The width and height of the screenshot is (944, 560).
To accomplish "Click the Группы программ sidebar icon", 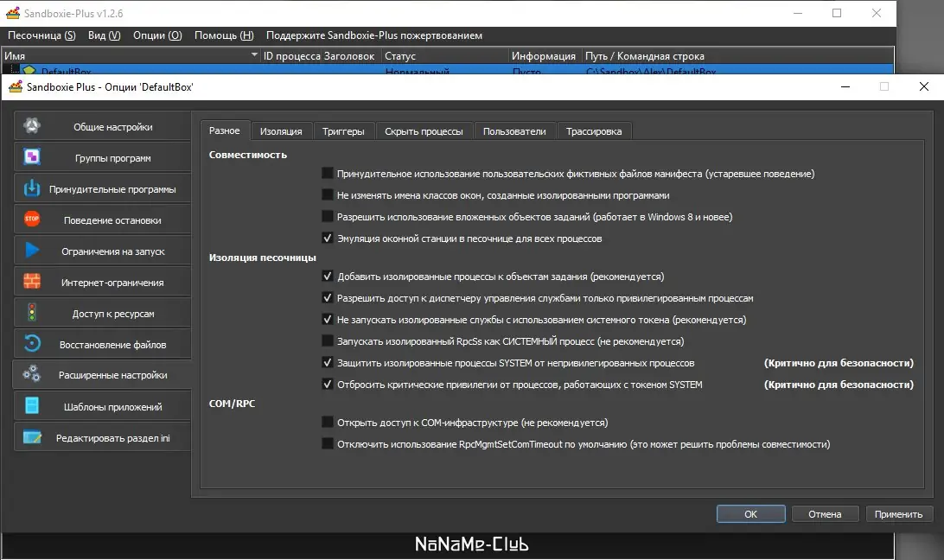I will pos(32,157).
